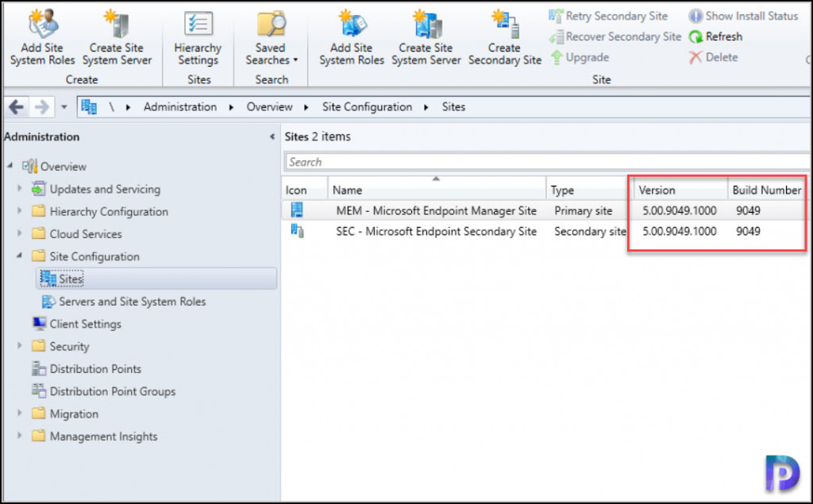Expand the Migration node
Image resolution: width=813 pixels, height=504 pixels.
20,413
